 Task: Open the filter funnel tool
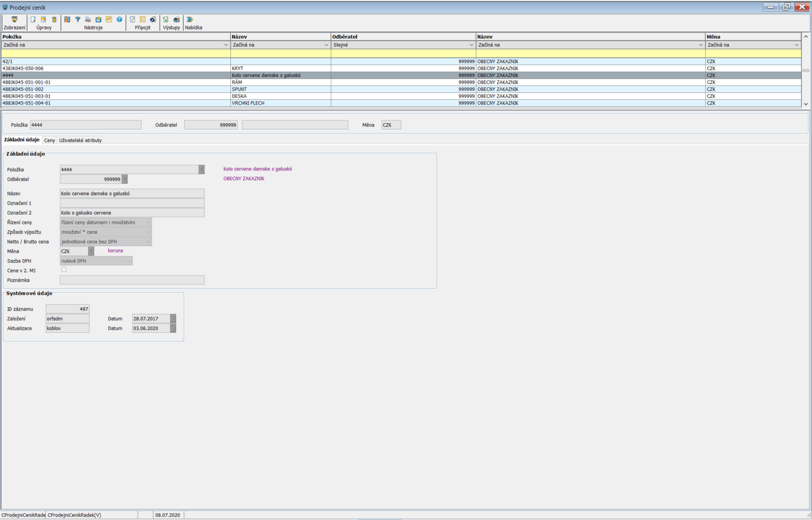coord(77,20)
